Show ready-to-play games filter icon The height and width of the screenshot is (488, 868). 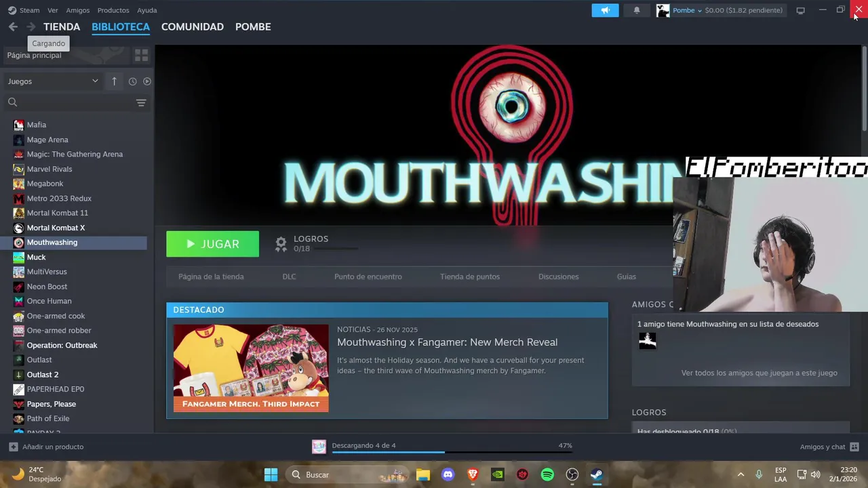(147, 81)
